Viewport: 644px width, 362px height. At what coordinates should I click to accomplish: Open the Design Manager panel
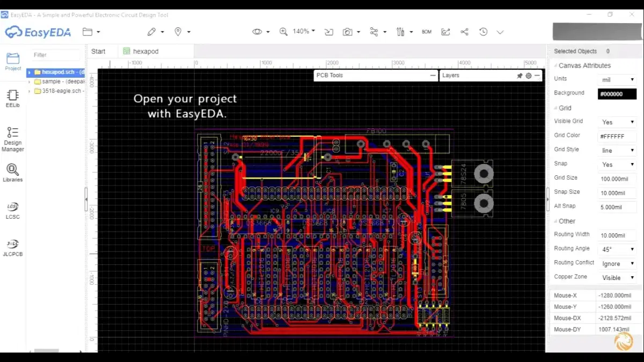pos(12,138)
